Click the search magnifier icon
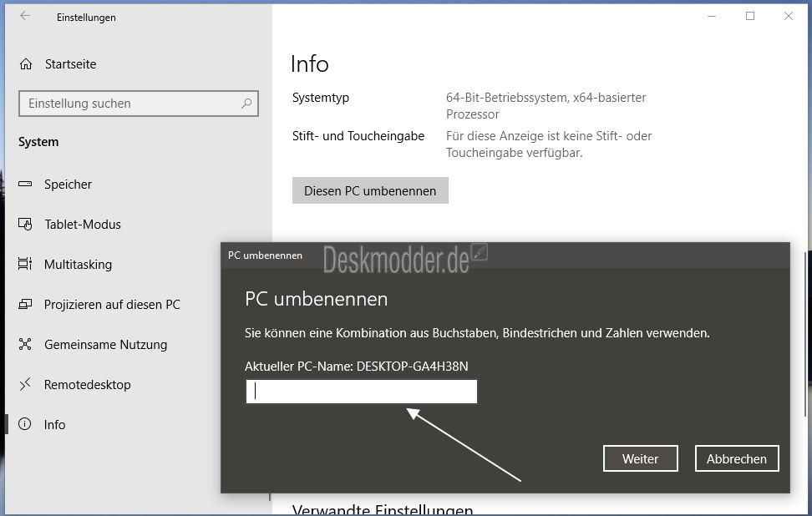This screenshot has width=812, height=516. click(x=246, y=104)
